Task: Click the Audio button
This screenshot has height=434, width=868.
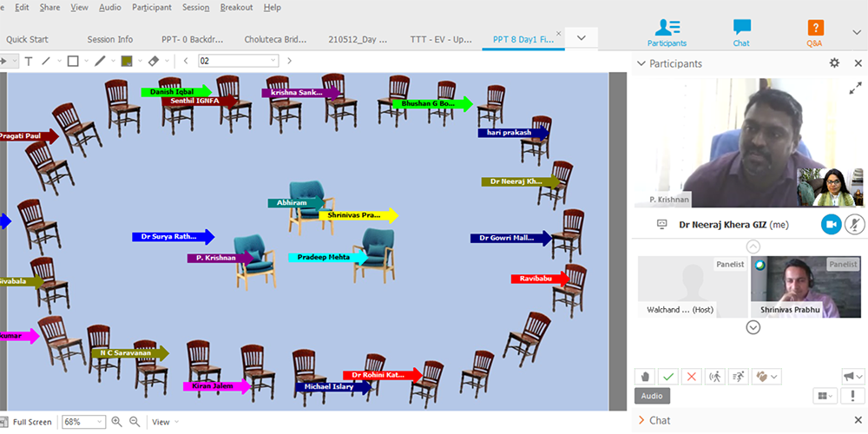Action: coord(652,396)
